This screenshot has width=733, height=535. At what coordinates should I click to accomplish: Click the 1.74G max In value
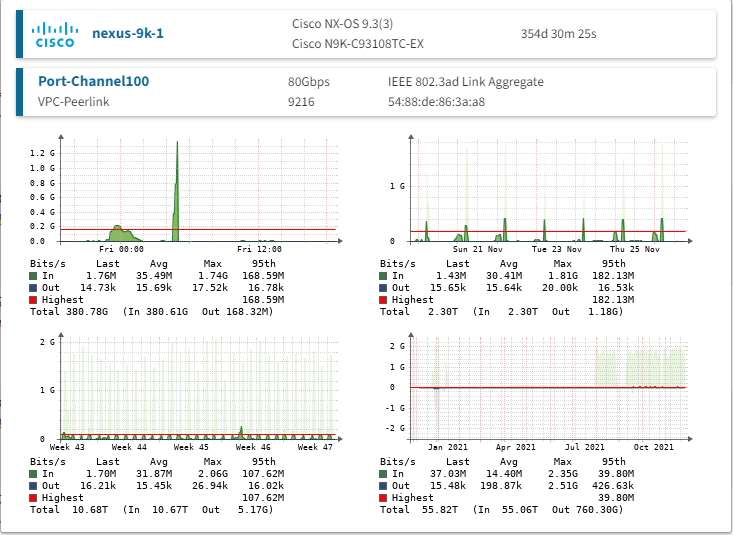(213, 276)
